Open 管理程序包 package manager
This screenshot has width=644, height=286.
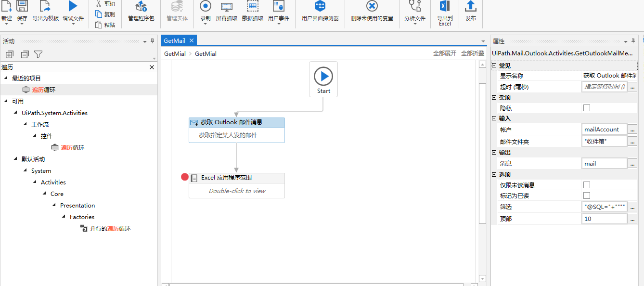tap(141, 7)
